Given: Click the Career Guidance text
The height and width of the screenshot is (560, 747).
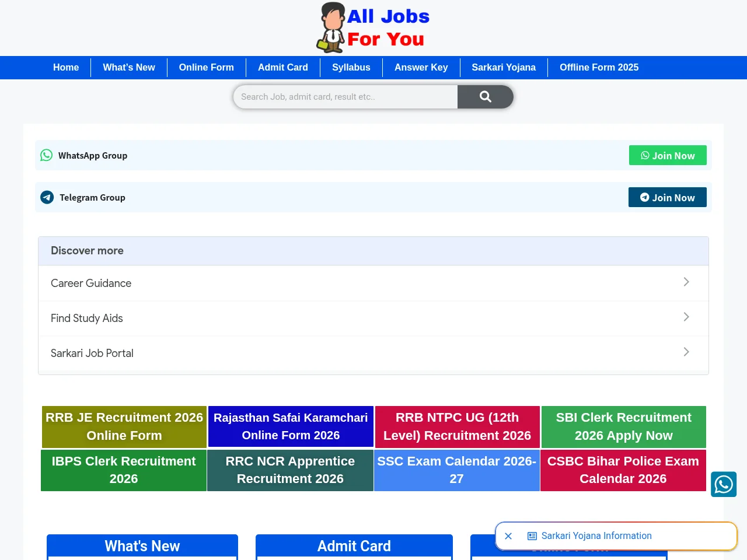Looking at the screenshot, I should [x=91, y=283].
